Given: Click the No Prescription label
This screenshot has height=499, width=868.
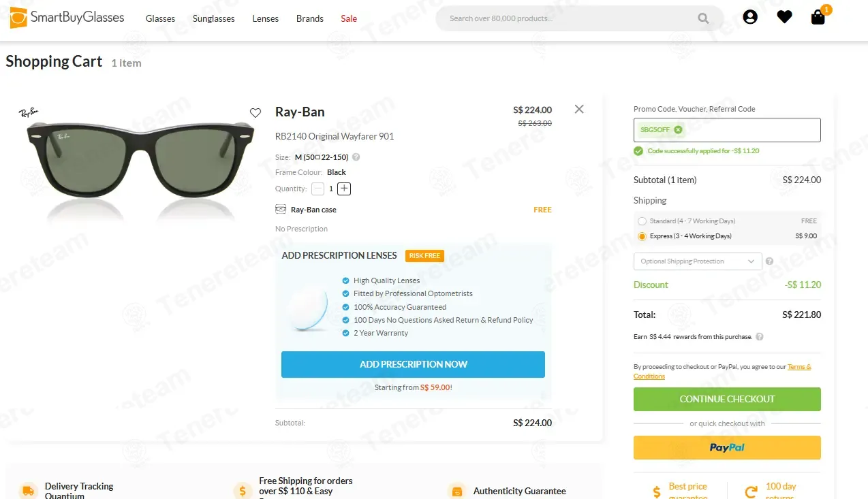Looking at the screenshot, I should tap(301, 229).
